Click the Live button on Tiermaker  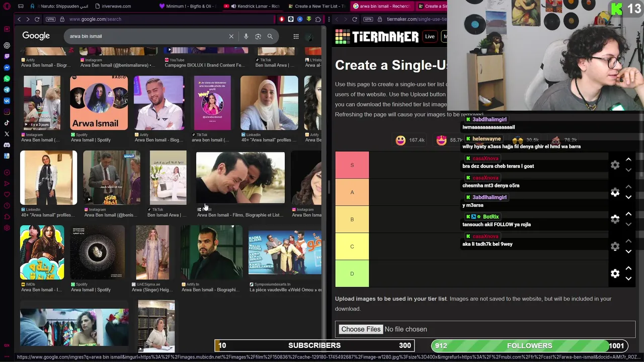(x=430, y=36)
